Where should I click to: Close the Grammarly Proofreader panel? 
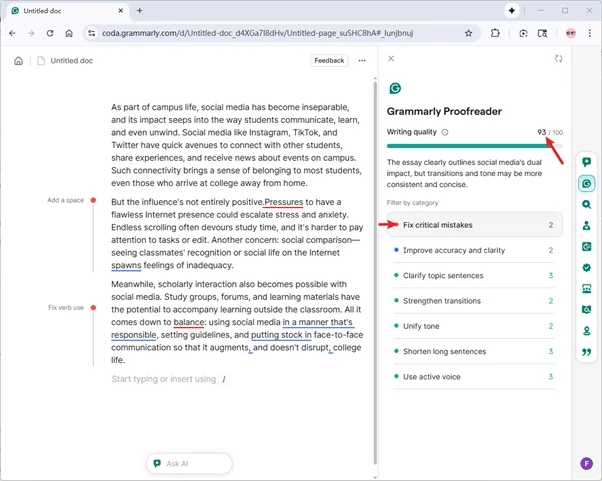pyautogui.click(x=391, y=59)
